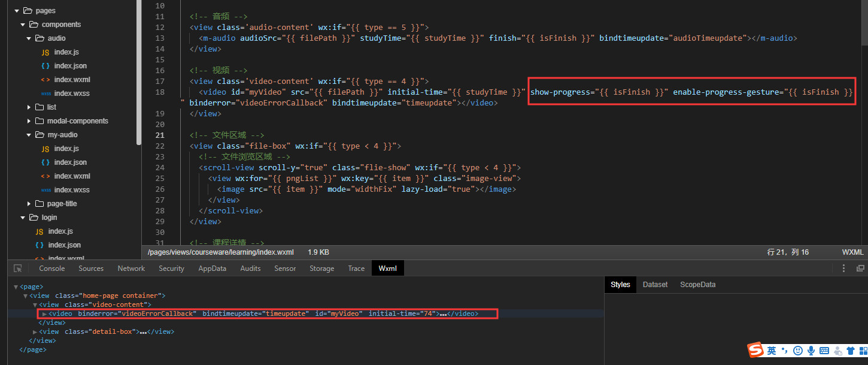Image resolution: width=868 pixels, height=365 pixels.
Task: Collapse the home-page container node arrow
Action: [x=25, y=296]
